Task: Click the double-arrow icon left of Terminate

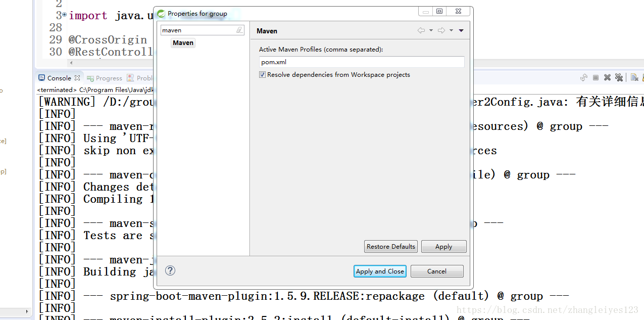Action: tap(584, 77)
